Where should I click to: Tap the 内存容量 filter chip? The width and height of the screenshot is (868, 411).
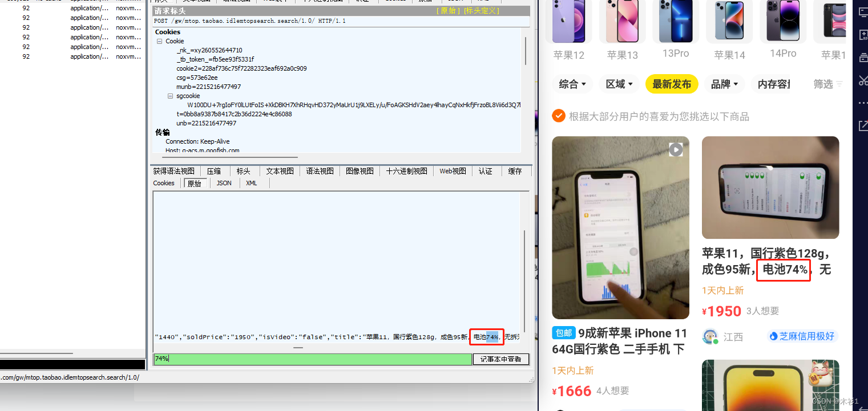[774, 84]
